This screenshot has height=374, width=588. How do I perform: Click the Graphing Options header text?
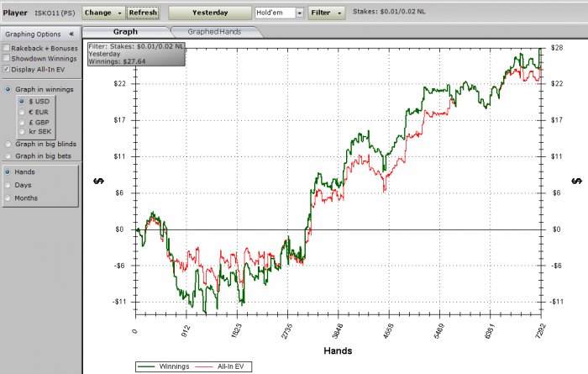(33, 34)
